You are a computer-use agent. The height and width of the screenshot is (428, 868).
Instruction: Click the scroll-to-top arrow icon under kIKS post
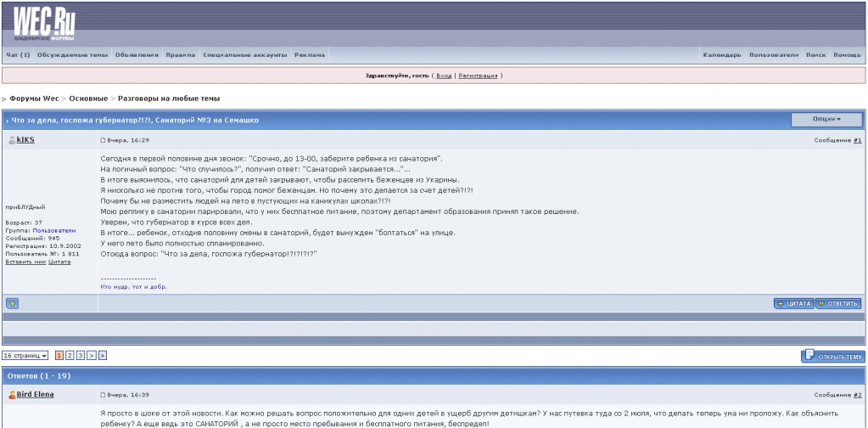[12, 303]
